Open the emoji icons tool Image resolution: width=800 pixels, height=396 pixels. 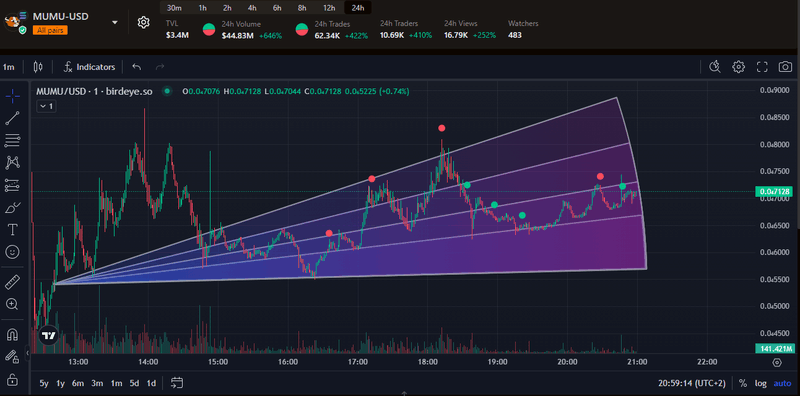(12, 252)
